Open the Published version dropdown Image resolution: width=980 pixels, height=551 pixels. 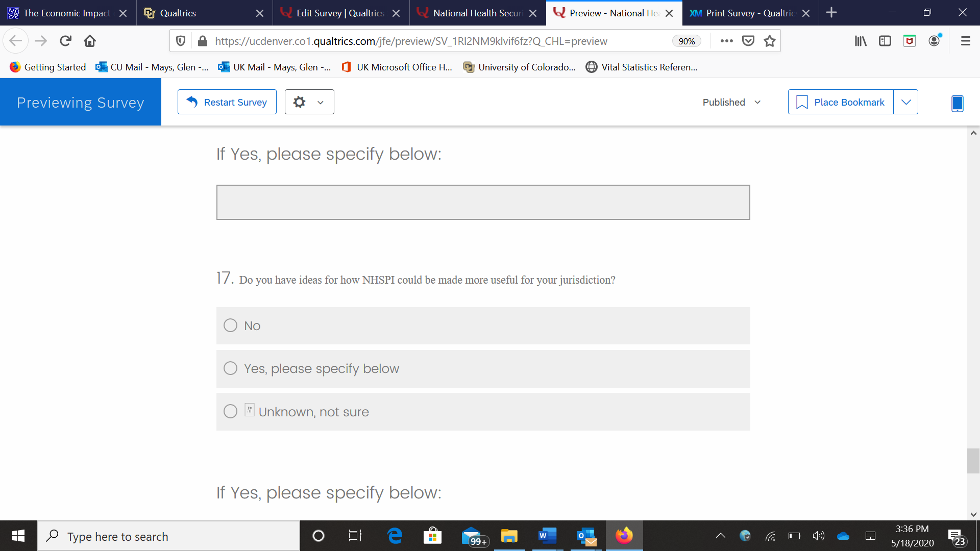(x=731, y=102)
